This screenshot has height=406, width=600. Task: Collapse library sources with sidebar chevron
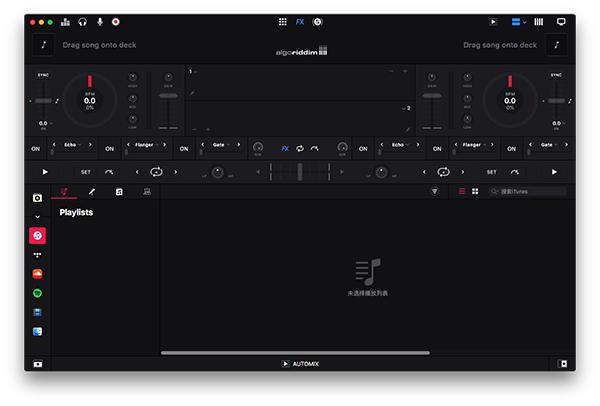[x=37, y=216]
